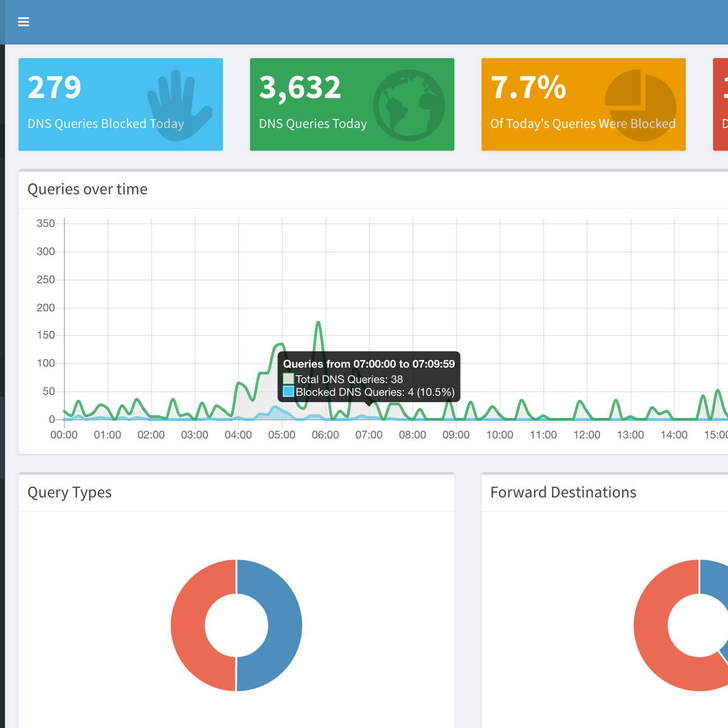This screenshot has width=728, height=728.
Task: Click the blue Blocked DNS Queries tooltip swatch
Action: [x=289, y=392]
